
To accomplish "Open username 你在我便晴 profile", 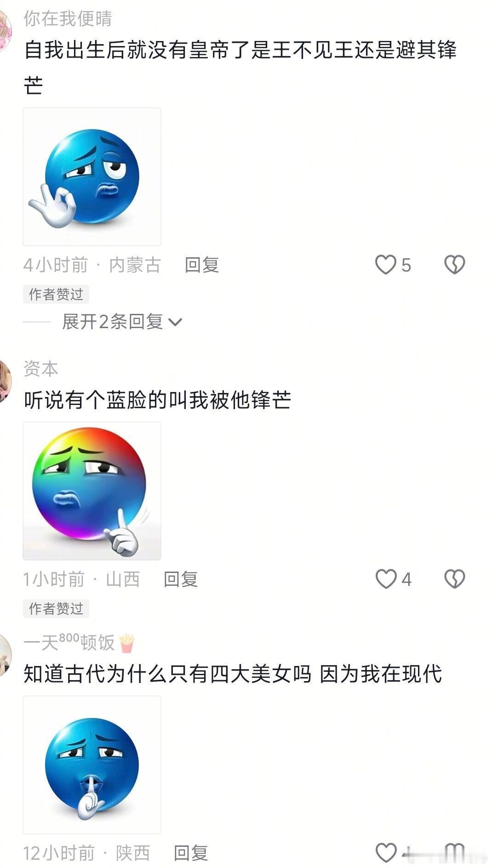I will click(x=68, y=19).
